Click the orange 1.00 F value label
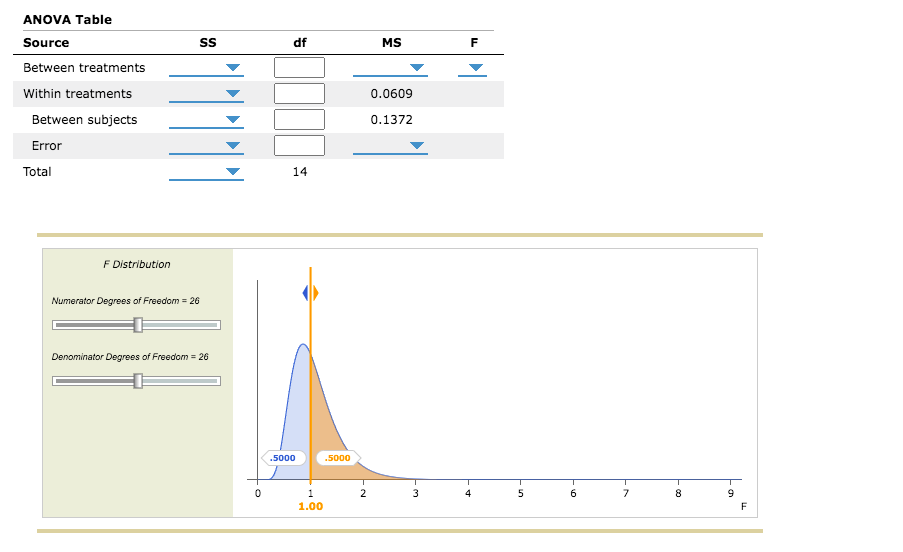Viewport: 903px width, 552px height. click(310, 507)
